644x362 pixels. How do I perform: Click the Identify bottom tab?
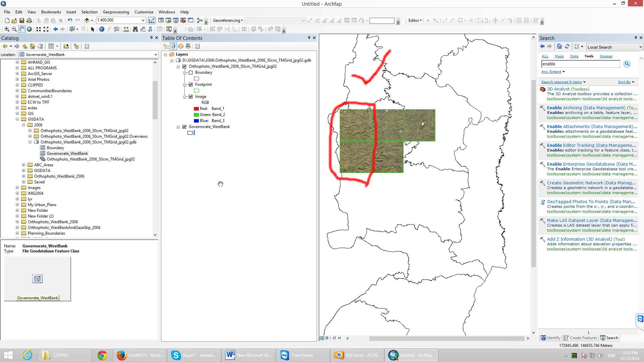point(550,338)
